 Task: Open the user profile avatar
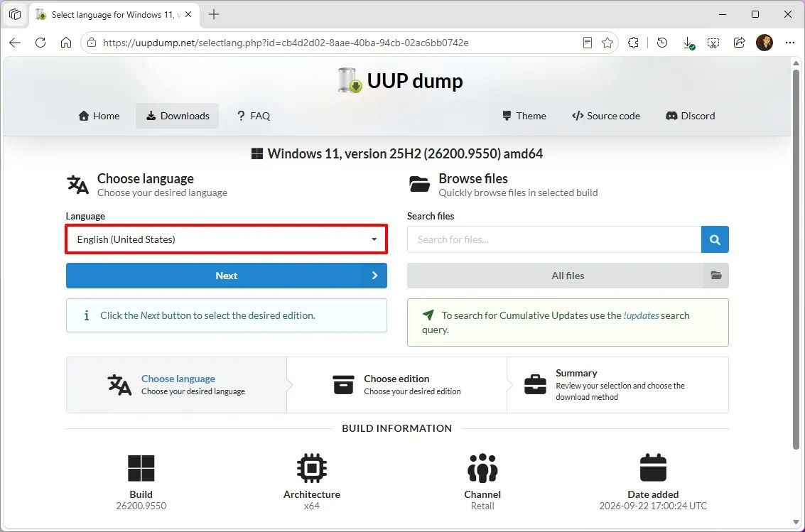[765, 43]
